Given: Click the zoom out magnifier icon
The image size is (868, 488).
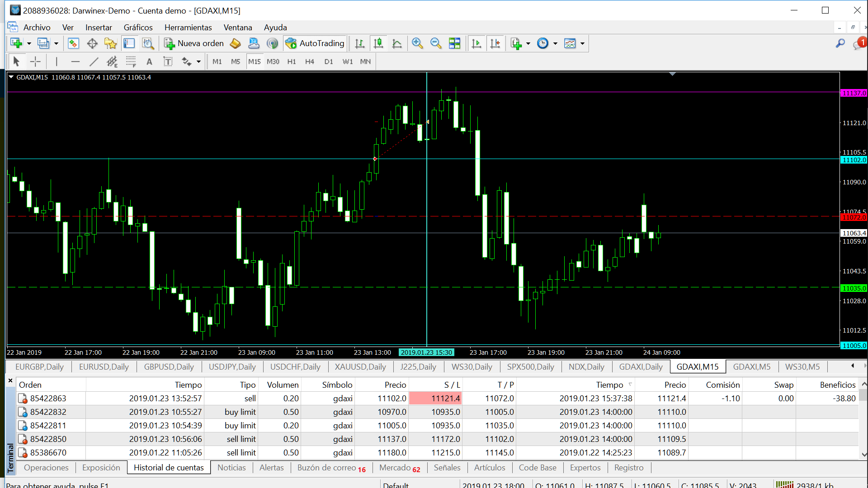Looking at the screenshot, I should [435, 43].
